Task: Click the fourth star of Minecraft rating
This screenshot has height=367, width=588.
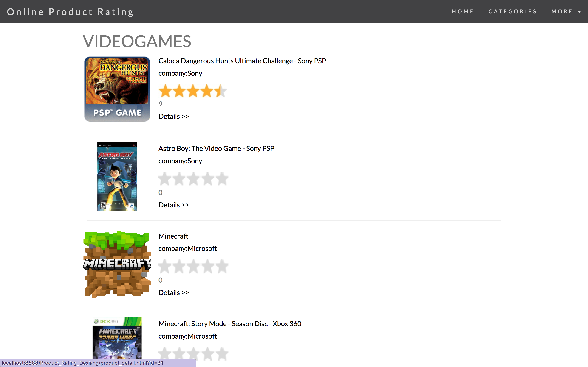Action: pyautogui.click(x=208, y=267)
